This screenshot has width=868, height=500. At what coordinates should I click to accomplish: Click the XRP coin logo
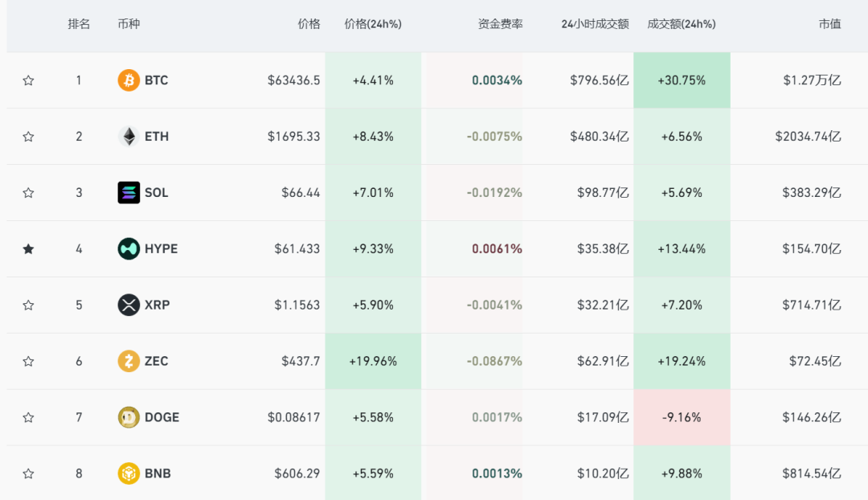tap(129, 305)
